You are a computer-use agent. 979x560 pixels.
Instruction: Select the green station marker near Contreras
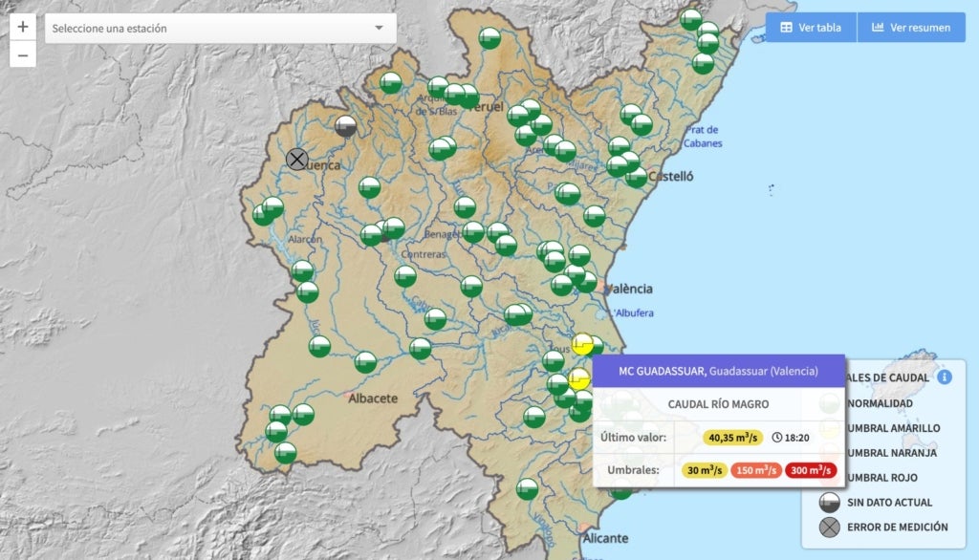click(x=405, y=276)
